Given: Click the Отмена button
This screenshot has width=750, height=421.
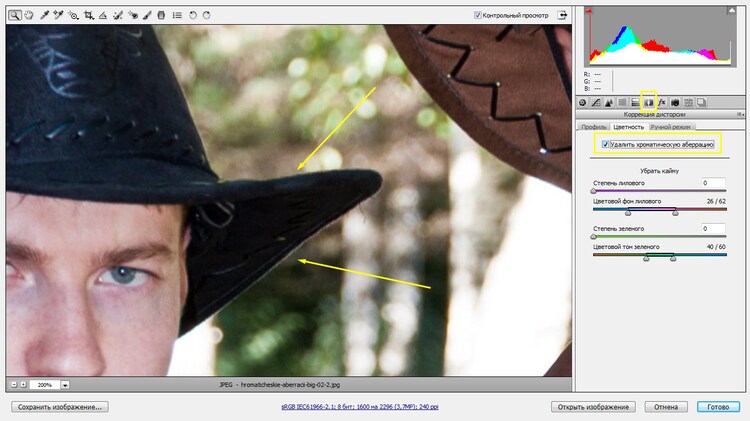Looking at the screenshot, I should click(x=666, y=407).
